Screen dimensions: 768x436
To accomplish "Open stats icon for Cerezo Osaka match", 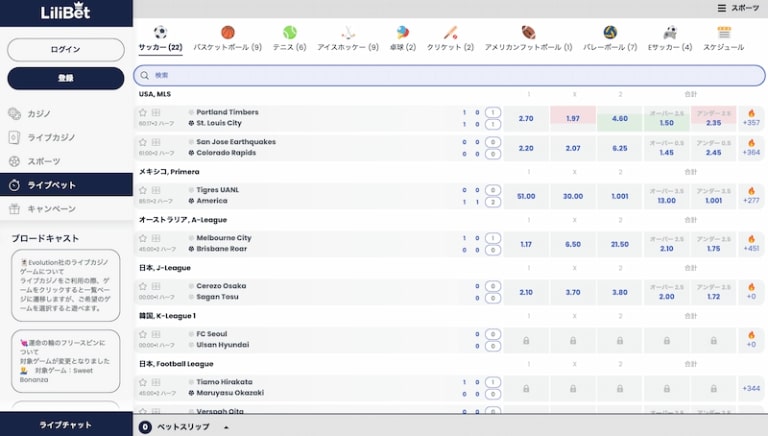I will 156,286.
